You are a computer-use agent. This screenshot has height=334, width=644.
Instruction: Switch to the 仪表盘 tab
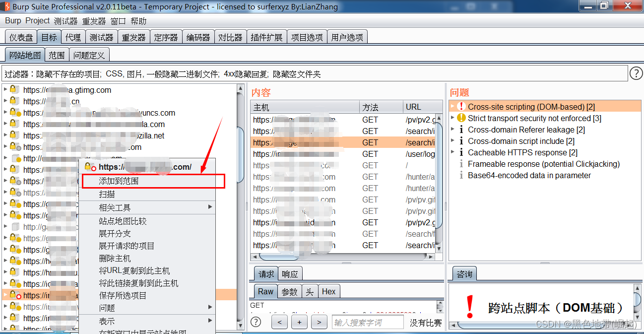click(x=21, y=37)
